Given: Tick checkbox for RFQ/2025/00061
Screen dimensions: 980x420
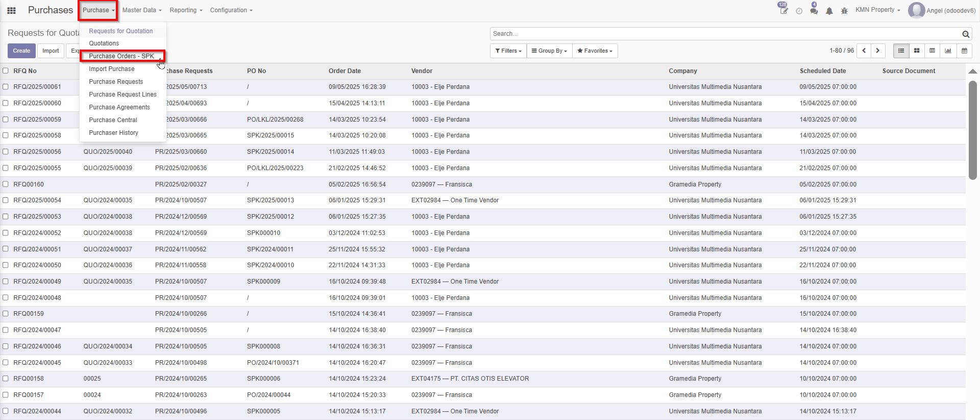Looking at the screenshot, I should (6, 87).
